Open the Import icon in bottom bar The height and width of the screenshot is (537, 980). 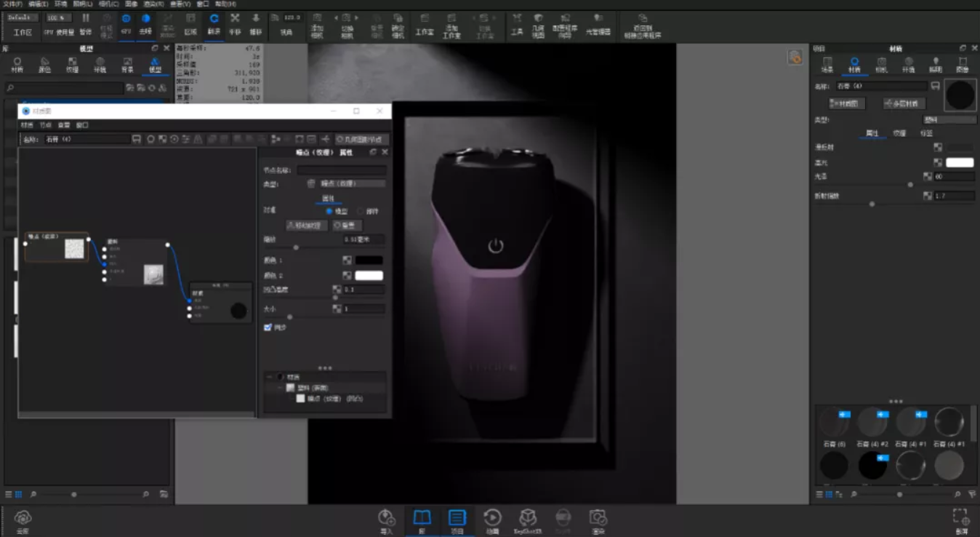pos(387,521)
